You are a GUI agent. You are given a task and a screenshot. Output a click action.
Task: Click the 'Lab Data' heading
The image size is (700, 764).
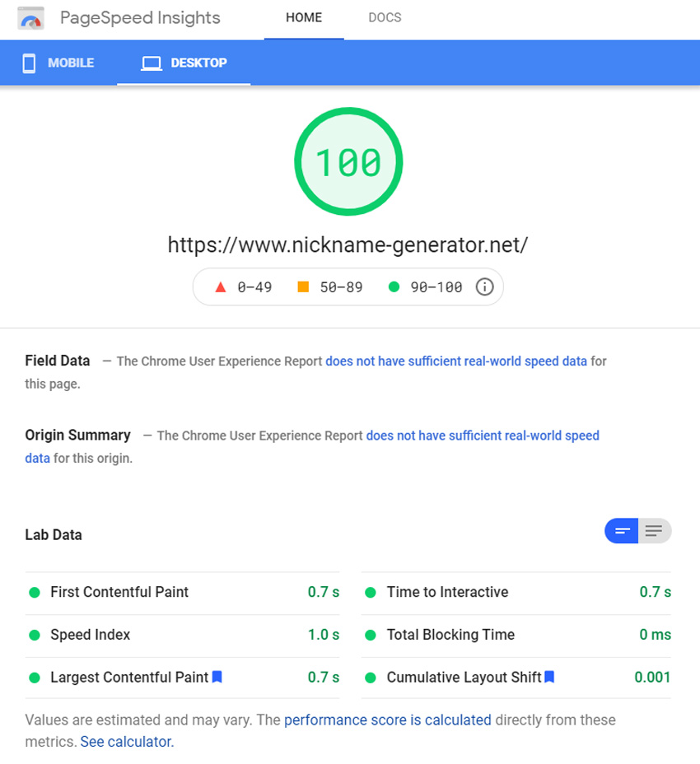54,535
